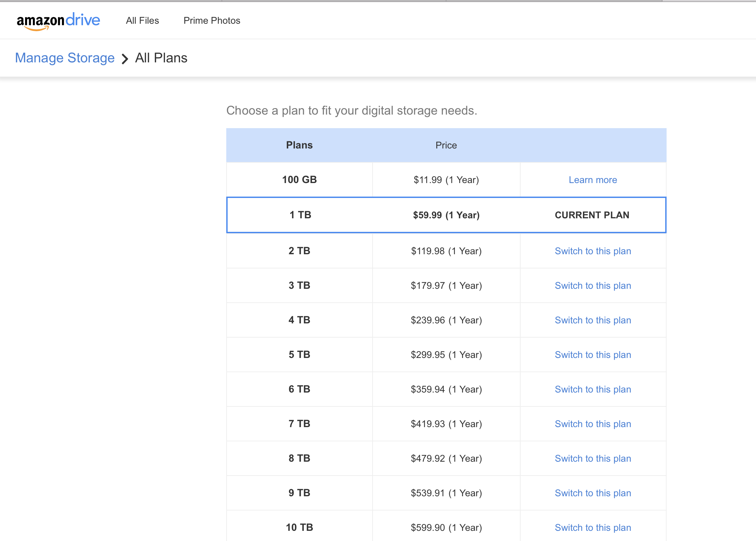Switch to the 5 TB plan
Image resolution: width=756 pixels, height=541 pixels.
tap(592, 355)
